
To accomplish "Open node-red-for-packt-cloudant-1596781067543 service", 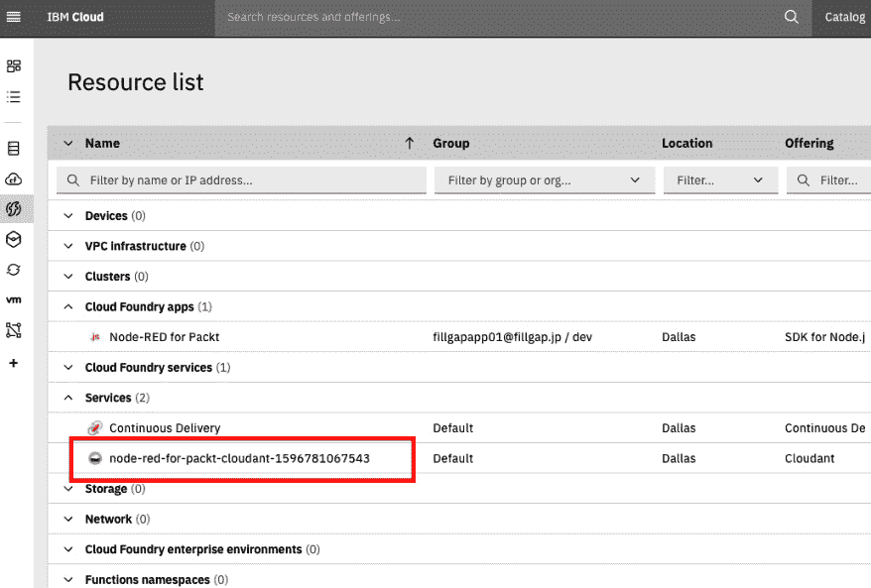I will point(239,458).
